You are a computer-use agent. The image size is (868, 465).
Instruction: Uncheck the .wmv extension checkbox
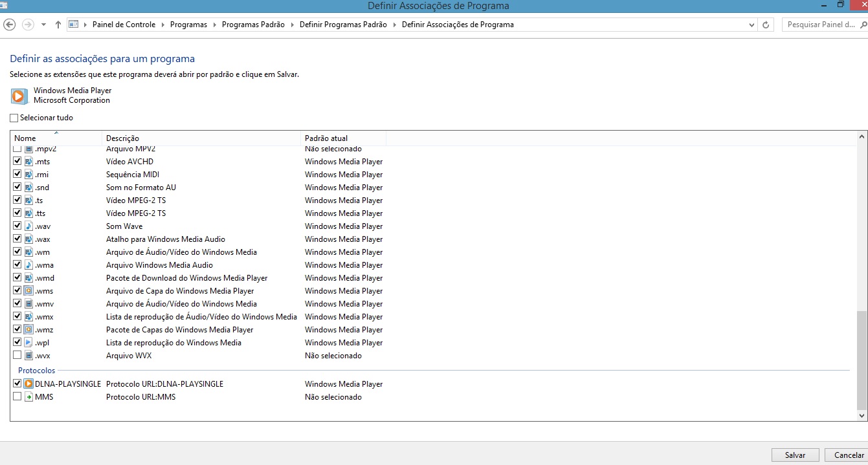tap(17, 303)
